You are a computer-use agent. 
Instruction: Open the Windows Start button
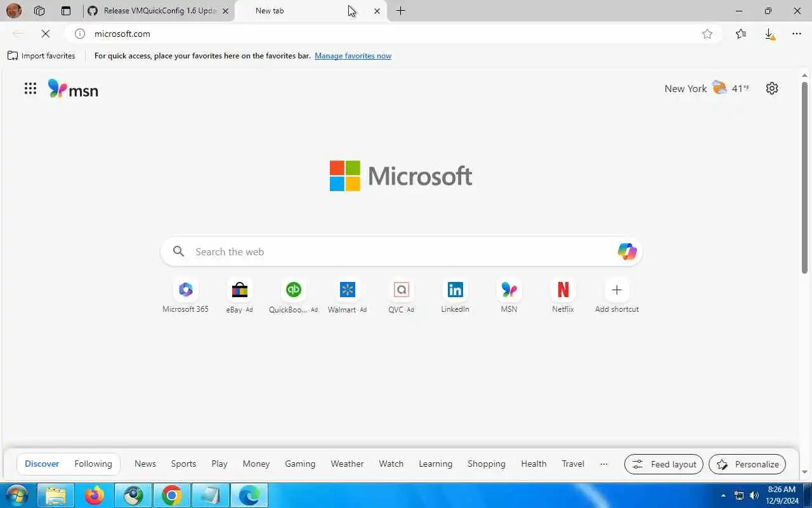click(16, 495)
